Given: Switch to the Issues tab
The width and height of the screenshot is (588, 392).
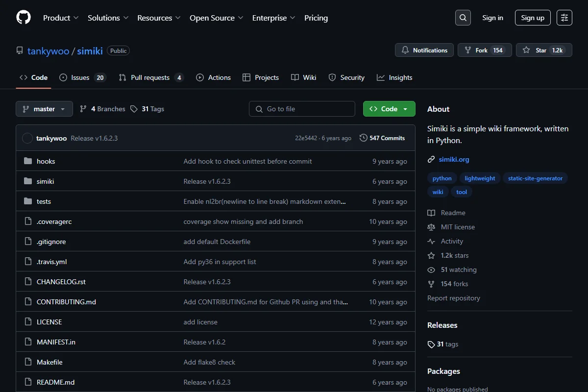Looking at the screenshot, I should click(x=82, y=77).
